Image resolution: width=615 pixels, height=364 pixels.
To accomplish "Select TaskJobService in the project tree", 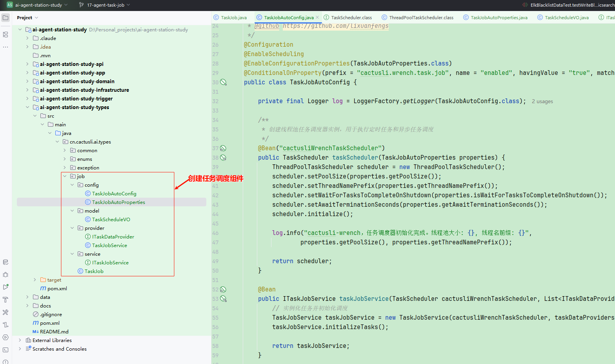I will (109, 246).
